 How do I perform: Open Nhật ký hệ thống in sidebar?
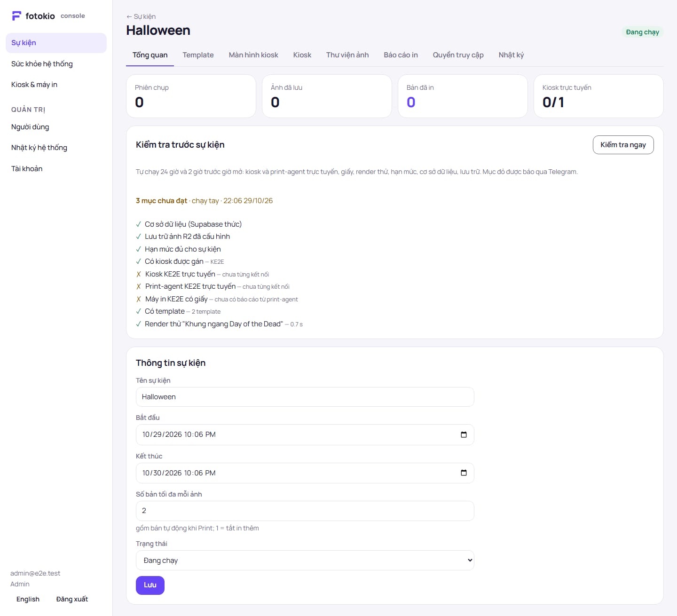coord(56,148)
